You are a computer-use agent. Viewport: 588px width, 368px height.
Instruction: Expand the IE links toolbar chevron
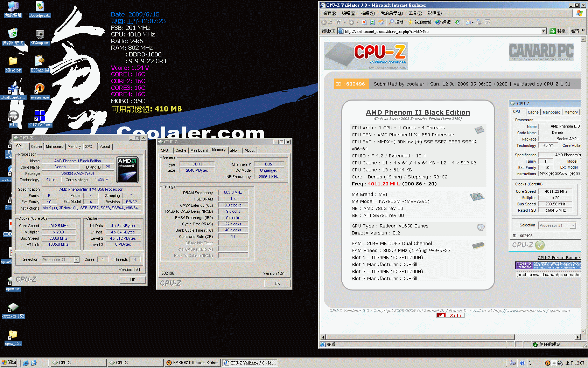(583, 30)
